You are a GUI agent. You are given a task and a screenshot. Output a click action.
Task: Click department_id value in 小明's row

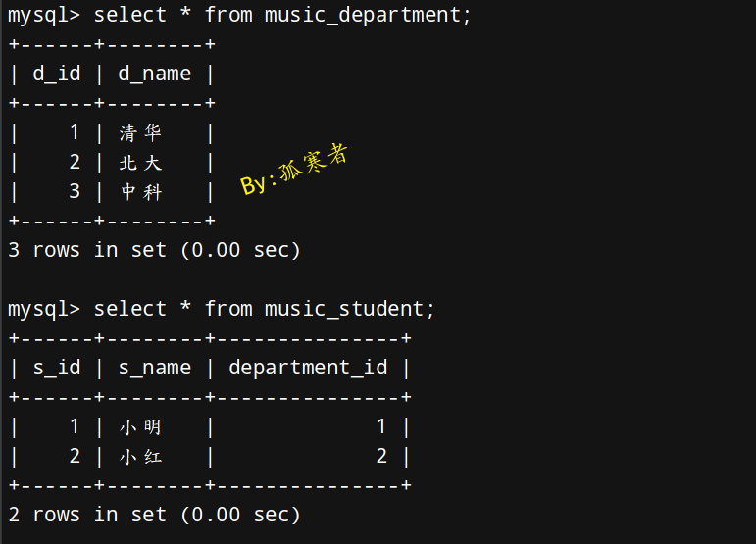coord(381,427)
